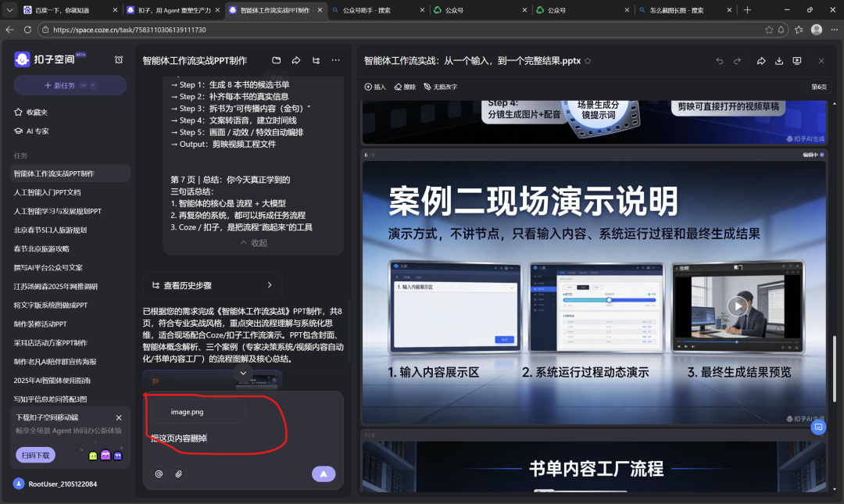Share the chat task via arrow icon

pos(296,60)
